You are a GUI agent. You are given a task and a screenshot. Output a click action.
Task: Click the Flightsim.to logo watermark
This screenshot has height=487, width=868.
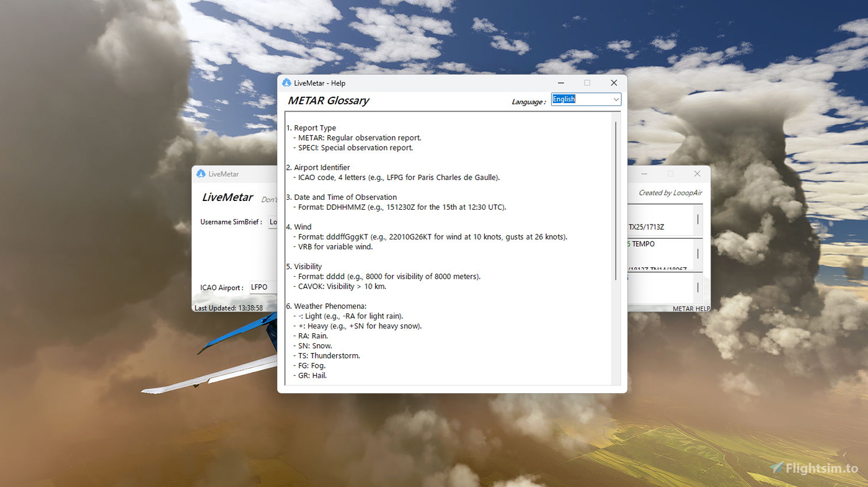815,468
